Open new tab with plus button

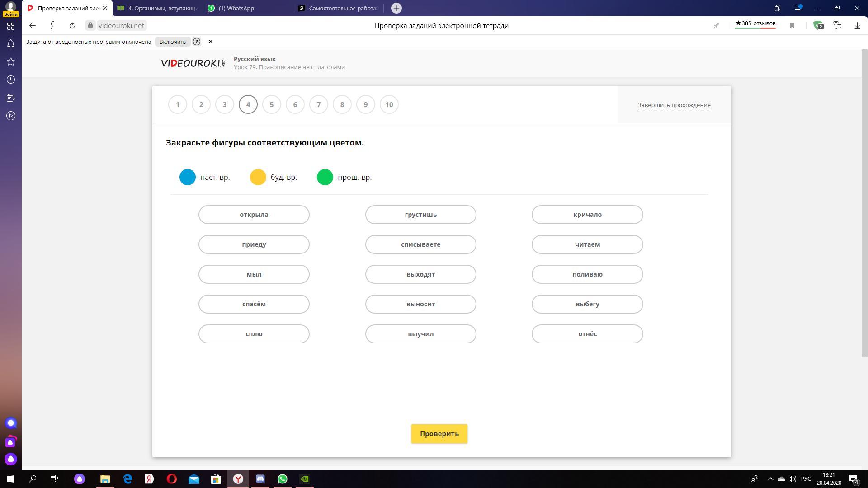[396, 8]
